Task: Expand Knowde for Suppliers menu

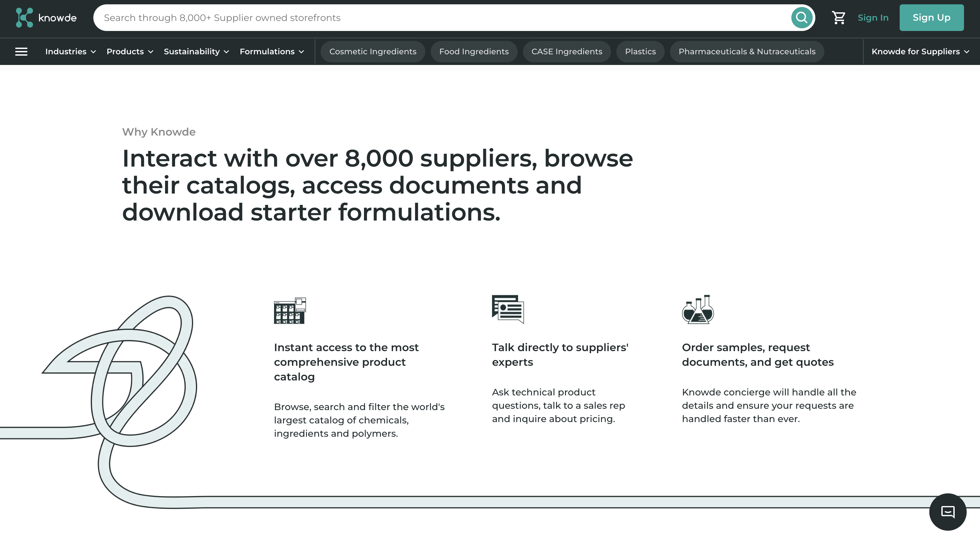Action: coord(920,52)
